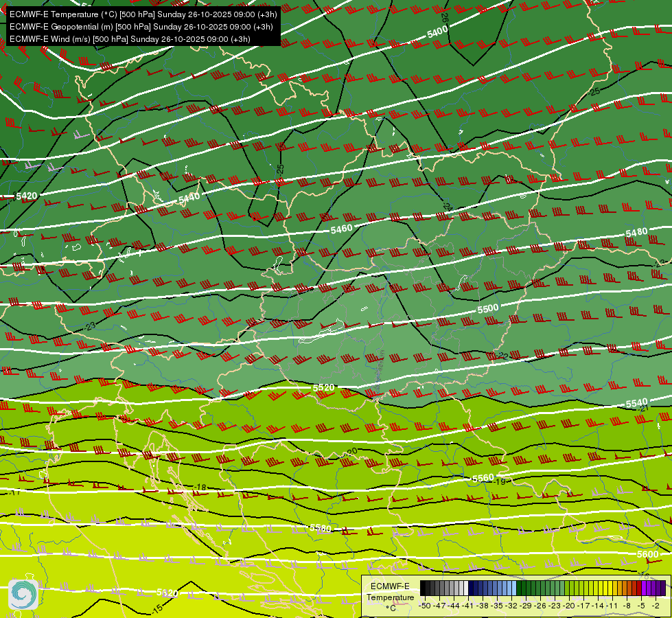672x618 pixels.
Task: Click the 5440 geopotential contour label
Action: click(x=189, y=198)
